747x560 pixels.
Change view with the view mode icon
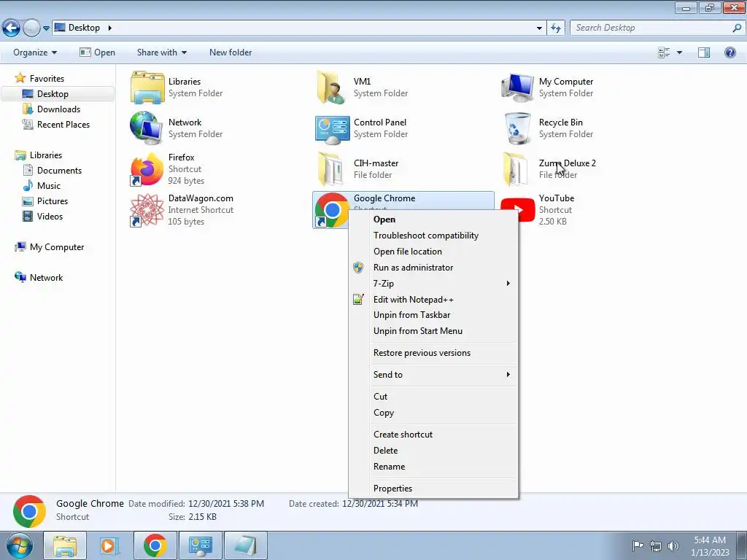[x=664, y=52]
